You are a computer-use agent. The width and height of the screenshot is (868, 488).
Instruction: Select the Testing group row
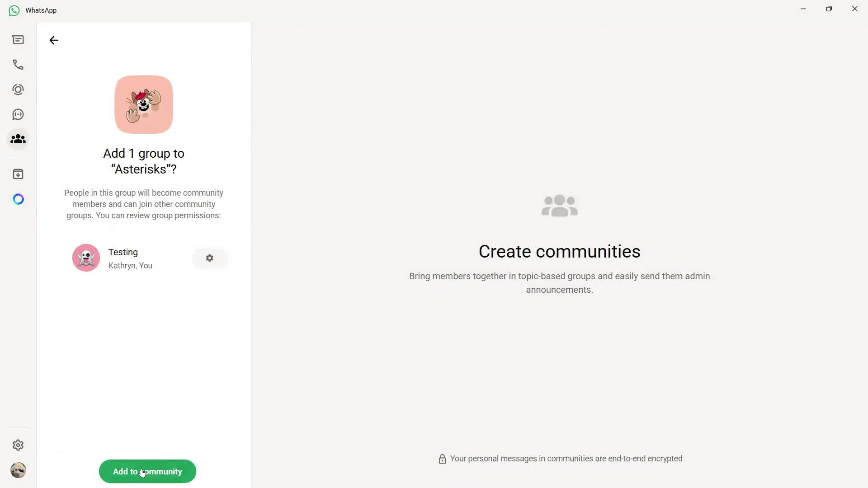click(x=136, y=258)
